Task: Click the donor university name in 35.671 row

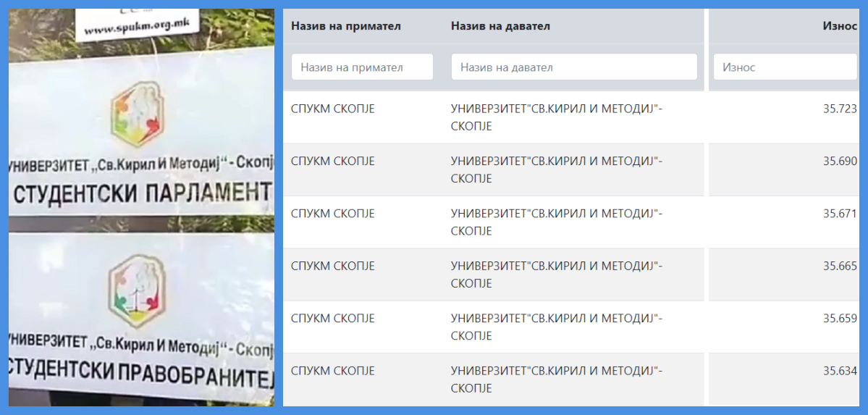Action: click(x=557, y=223)
